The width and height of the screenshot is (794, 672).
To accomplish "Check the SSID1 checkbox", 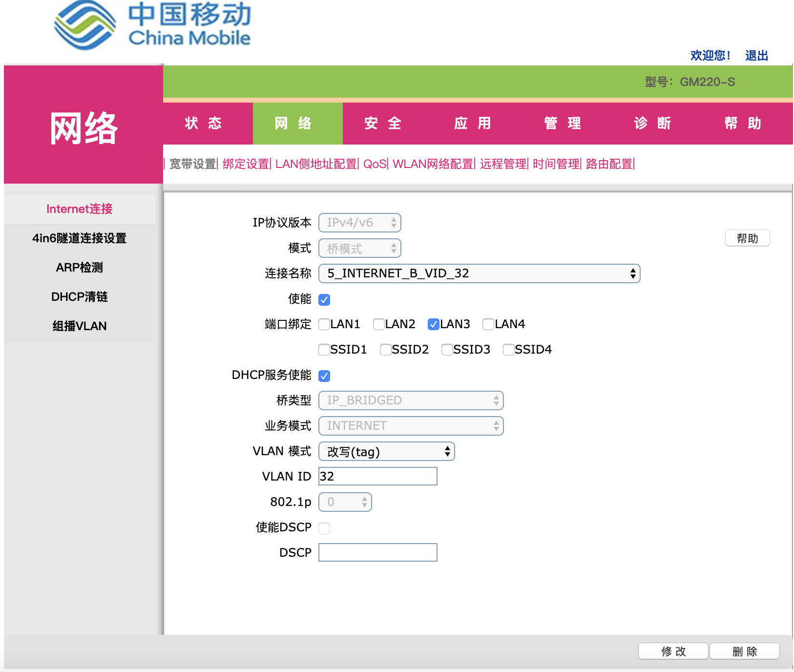I will click(324, 349).
